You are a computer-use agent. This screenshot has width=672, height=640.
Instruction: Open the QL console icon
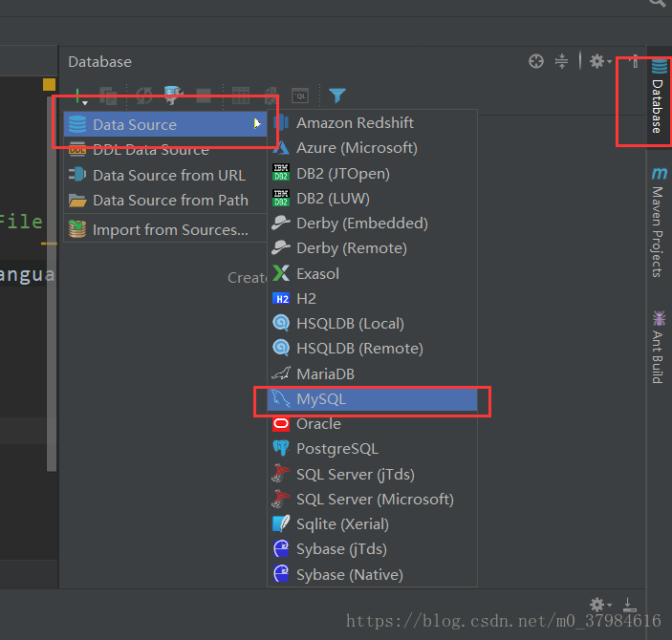tap(300, 96)
